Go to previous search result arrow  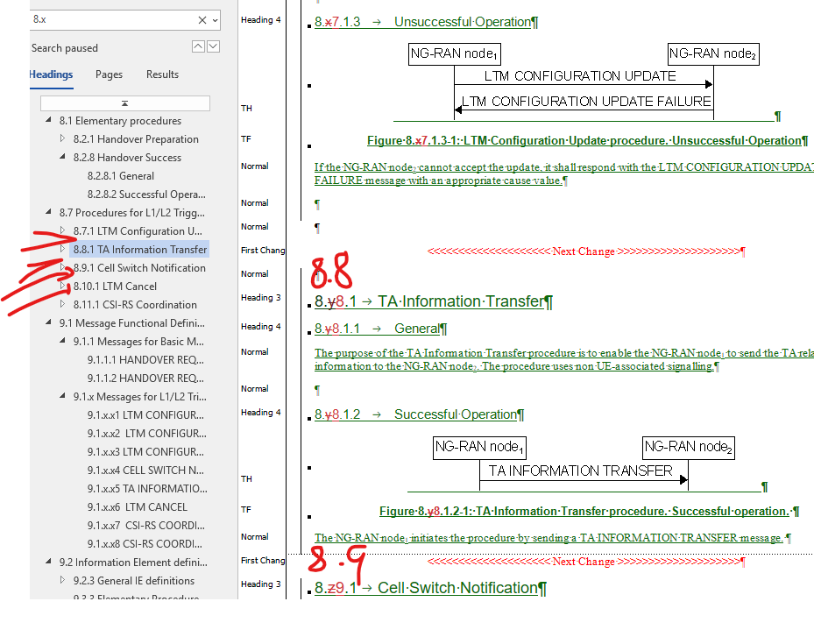tap(198, 46)
